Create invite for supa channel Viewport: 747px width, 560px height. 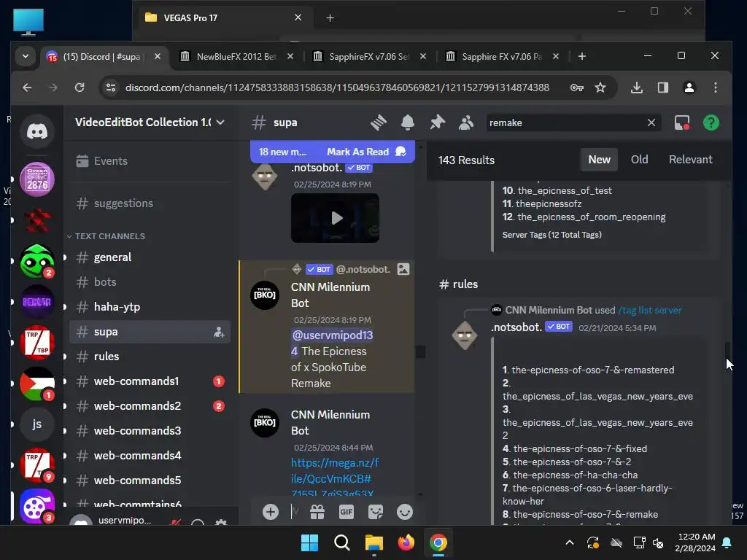(x=219, y=332)
